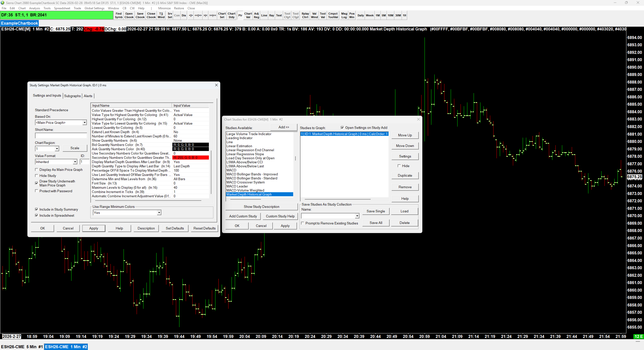Click Duplicate in Chart Studies dialog
644x350 pixels.
405,175
